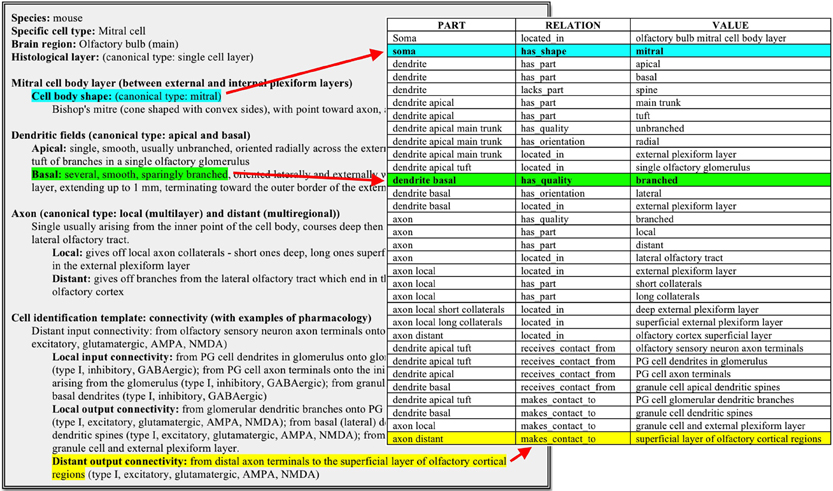Select the yellow-highlighted axon distant table cell
The height and width of the screenshot is (491, 833).
(x=450, y=438)
